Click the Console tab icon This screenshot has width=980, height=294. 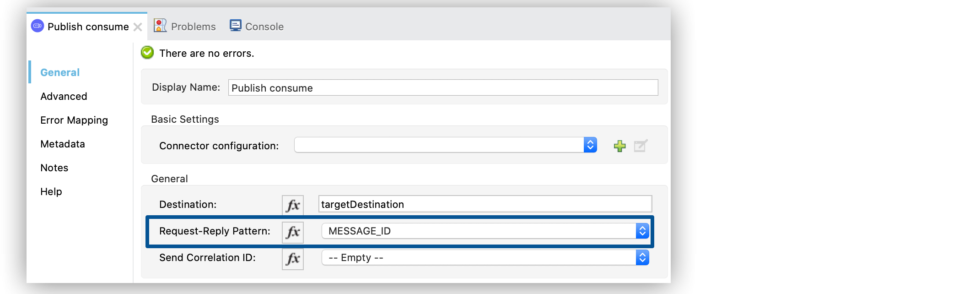(x=235, y=25)
